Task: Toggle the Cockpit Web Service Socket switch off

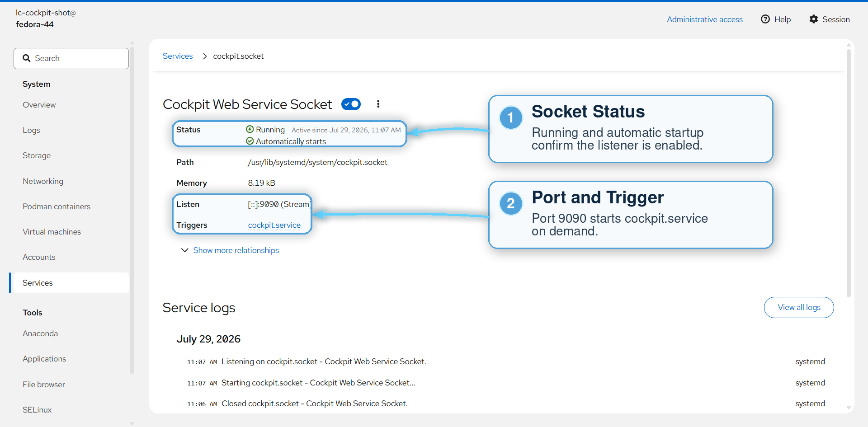Action: (351, 104)
